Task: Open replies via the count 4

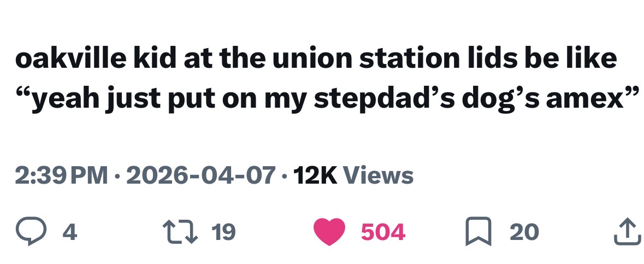Action: [x=70, y=232]
